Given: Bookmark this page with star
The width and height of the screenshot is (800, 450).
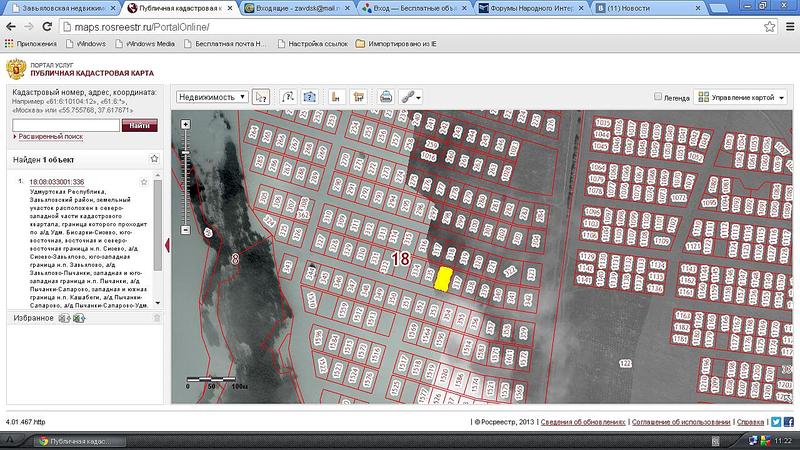Looking at the screenshot, I should (x=769, y=27).
